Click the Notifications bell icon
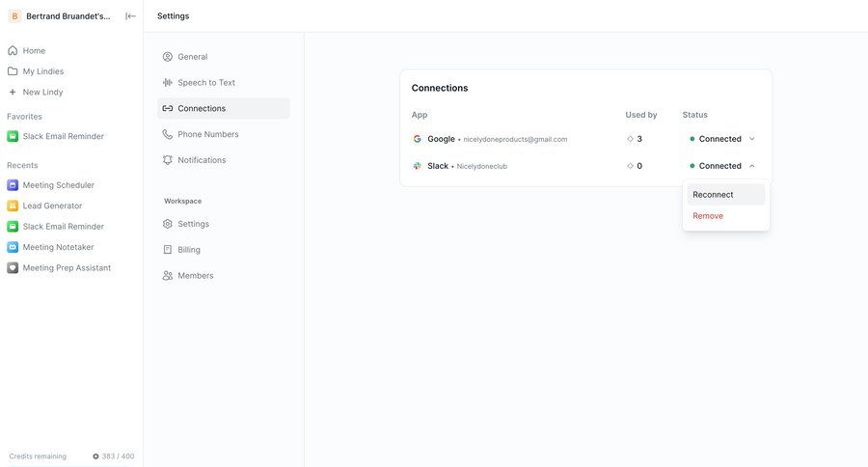 pos(167,159)
